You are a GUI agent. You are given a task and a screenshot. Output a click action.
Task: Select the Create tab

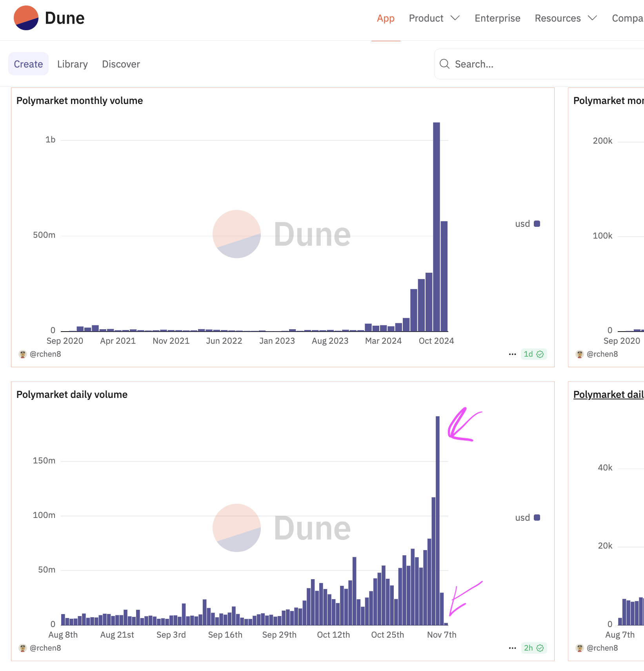point(28,64)
